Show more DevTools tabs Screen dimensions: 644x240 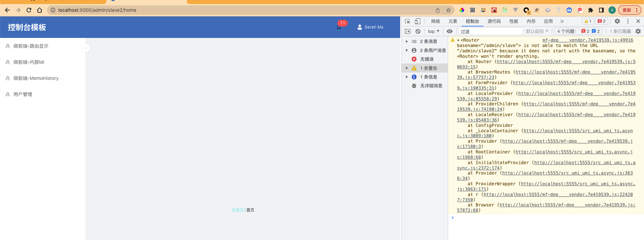[x=562, y=21]
